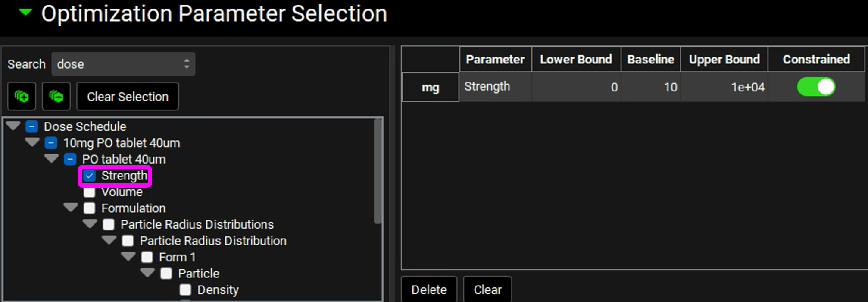Select the Density checkbox
Image resolution: width=868 pixels, height=302 pixels.
point(185,289)
